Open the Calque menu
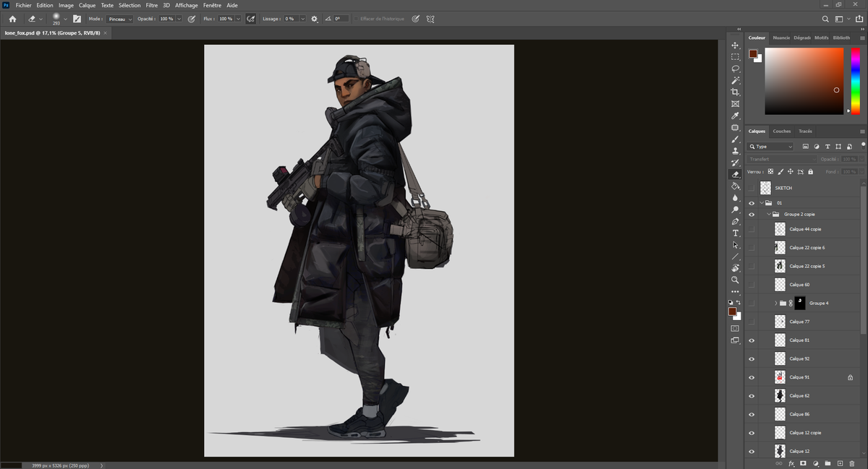This screenshot has width=868, height=469. 87,5
